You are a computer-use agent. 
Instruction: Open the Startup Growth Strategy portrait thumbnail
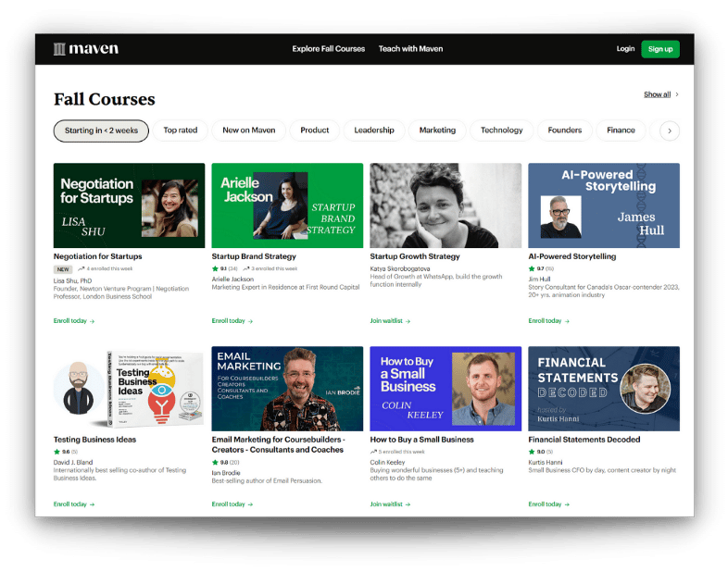click(x=446, y=205)
